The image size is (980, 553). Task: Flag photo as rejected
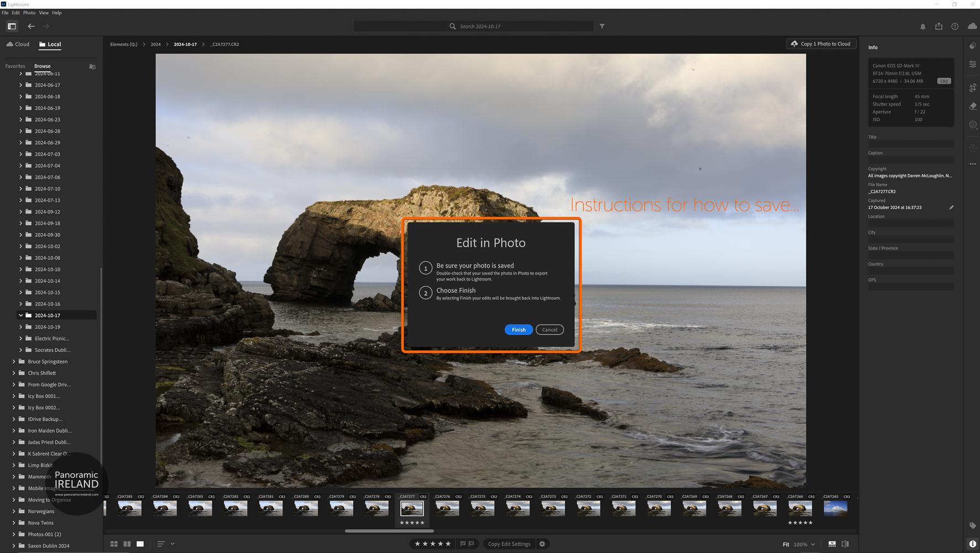pos(471,544)
